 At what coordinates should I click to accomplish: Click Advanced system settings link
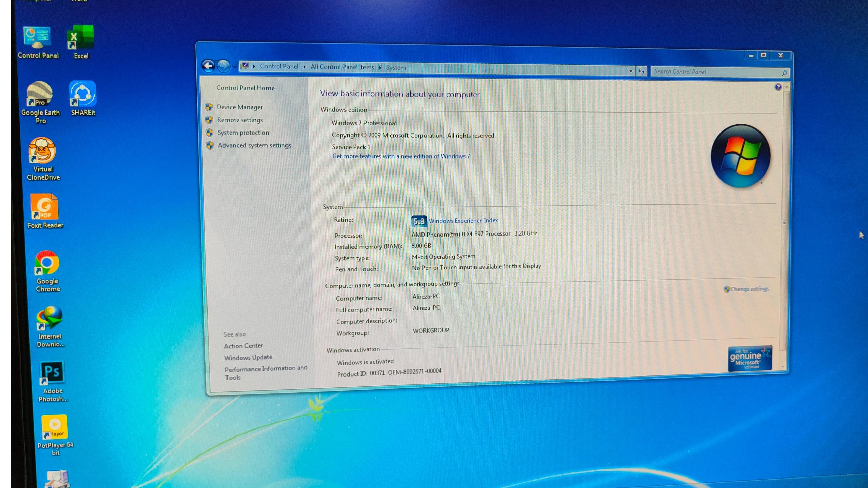click(x=254, y=145)
